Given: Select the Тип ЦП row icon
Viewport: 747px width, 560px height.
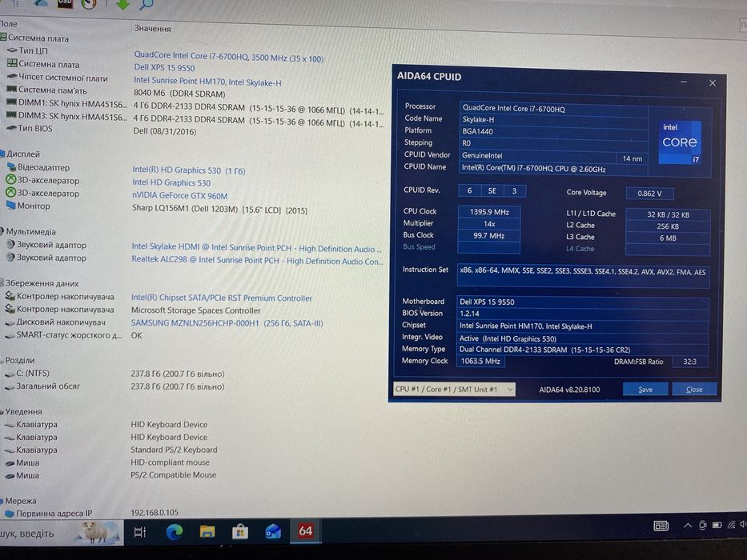Looking at the screenshot, I should point(12,50).
